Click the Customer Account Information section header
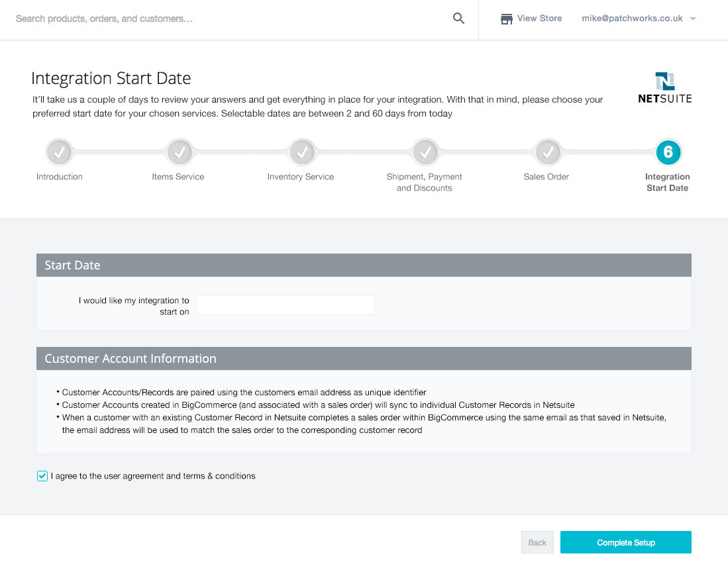 [364, 359]
